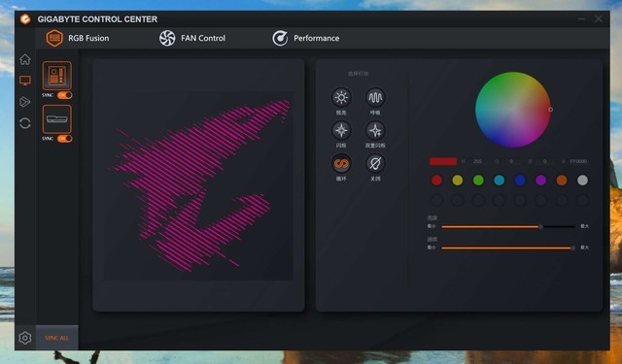
Task: Select the graphics card device icon
Action: coord(57,119)
